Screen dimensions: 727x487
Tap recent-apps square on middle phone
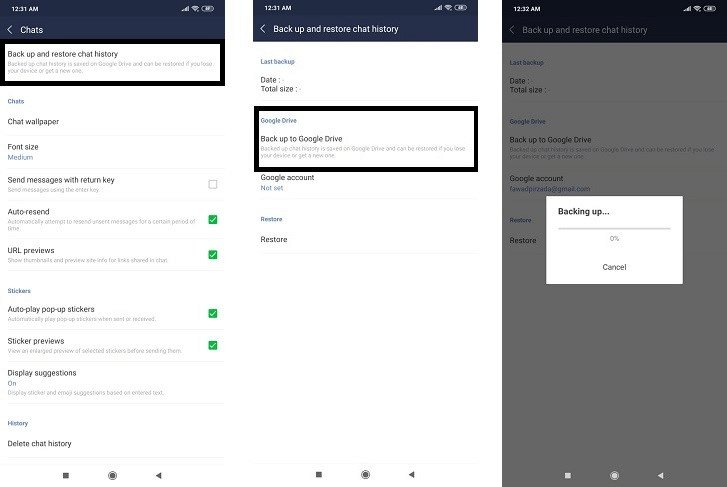point(319,474)
